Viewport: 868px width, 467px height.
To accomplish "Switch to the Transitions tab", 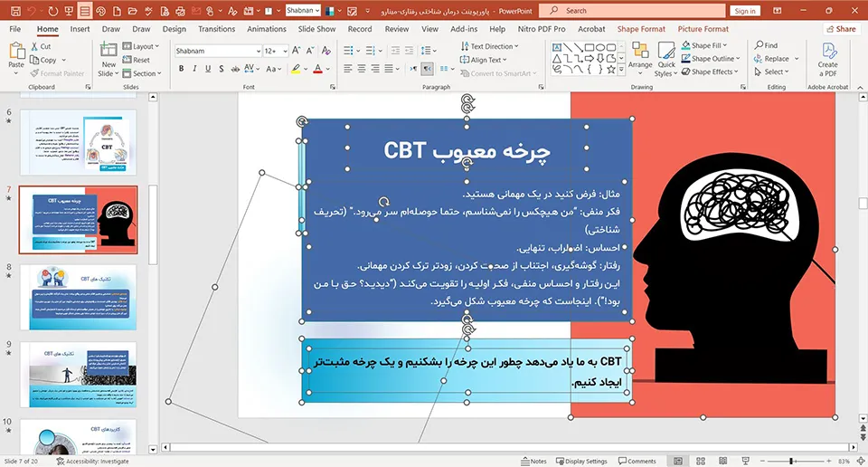I will (x=216, y=29).
